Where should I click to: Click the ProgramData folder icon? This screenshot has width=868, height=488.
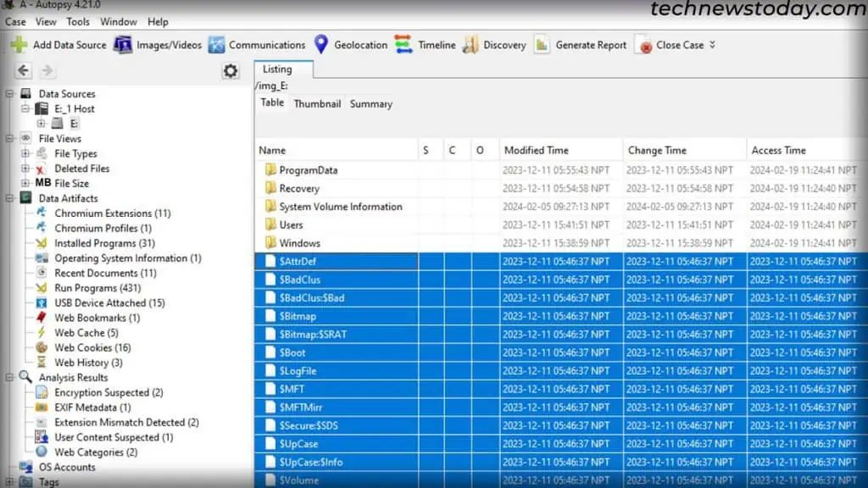[270, 169]
